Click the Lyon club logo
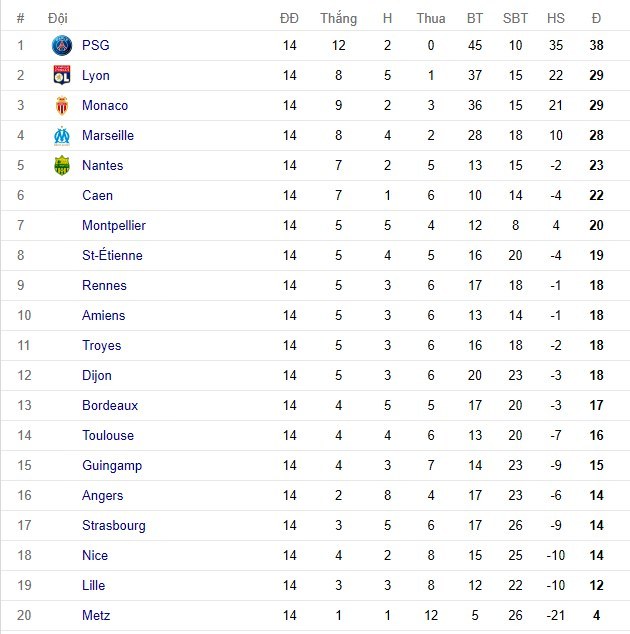630x634 pixels. point(62,75)
